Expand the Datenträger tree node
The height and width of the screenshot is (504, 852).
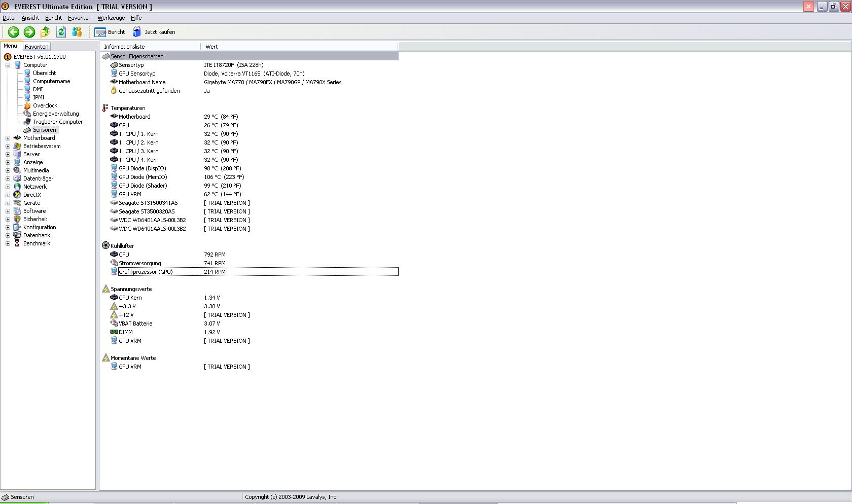tap(8, 178)
